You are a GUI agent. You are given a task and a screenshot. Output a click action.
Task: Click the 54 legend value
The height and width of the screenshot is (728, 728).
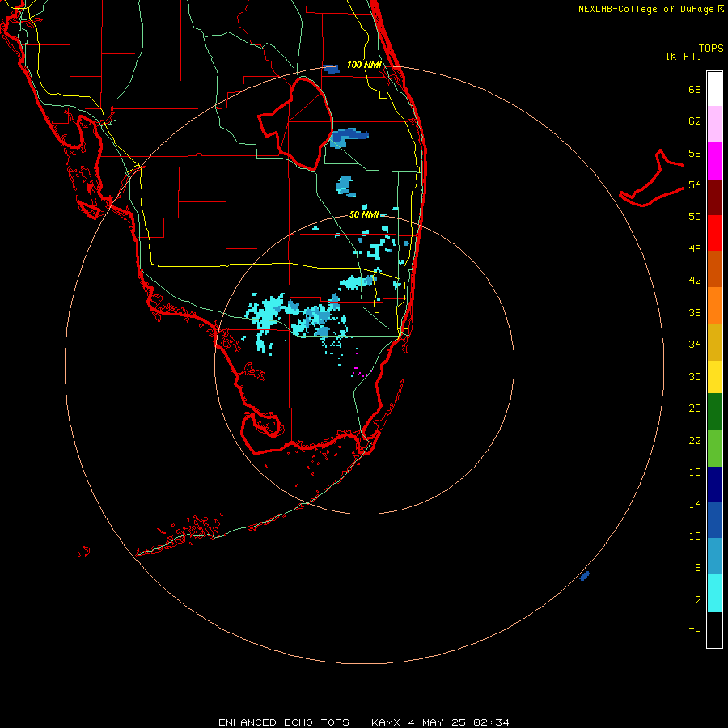tap(695, 184)
